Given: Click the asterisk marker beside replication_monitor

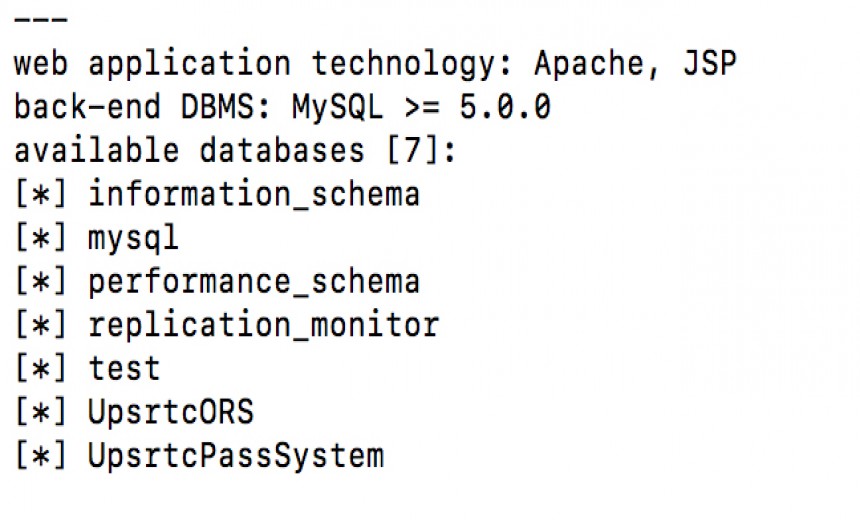Looking at the screenshot, I should (41, 324).
